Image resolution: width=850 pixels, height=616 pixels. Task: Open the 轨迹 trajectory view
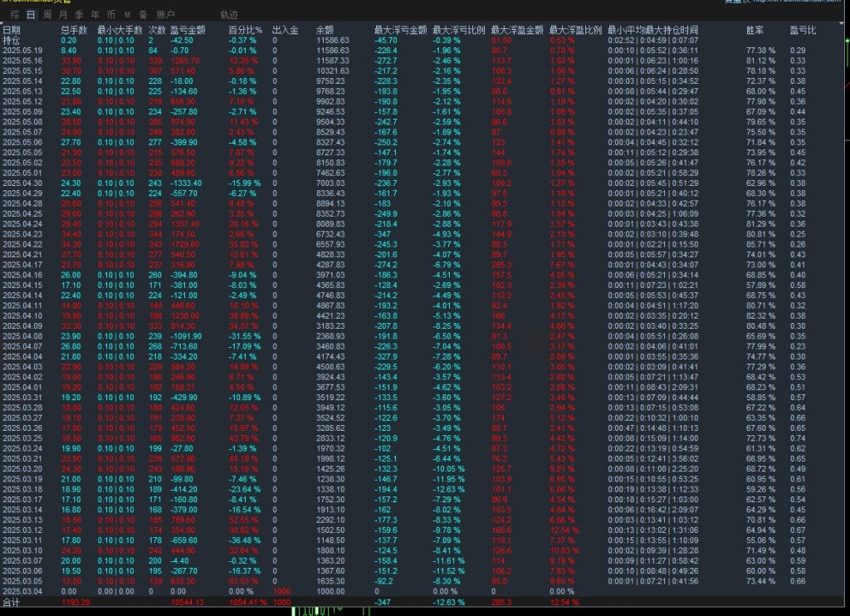click(x=228, y=15)
